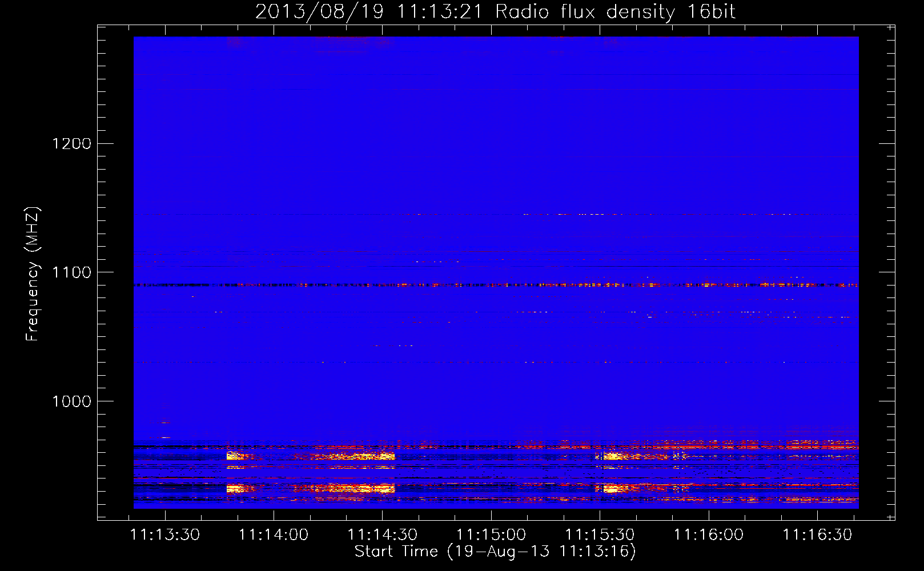Image resolution: width=924 pixels, height=571 pixels.
Task: Click the 'Frequency (MHZ)' axis label
Action: [x=33, y=274]
